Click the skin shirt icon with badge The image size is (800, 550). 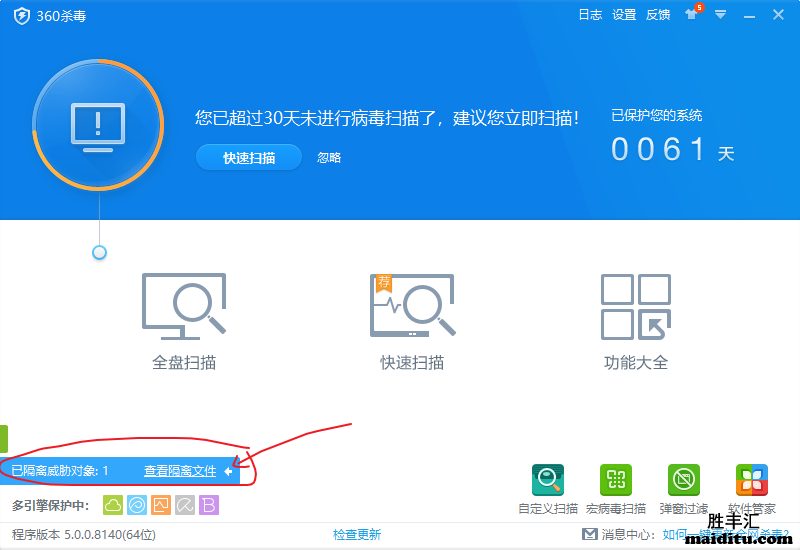coord(693,14)
